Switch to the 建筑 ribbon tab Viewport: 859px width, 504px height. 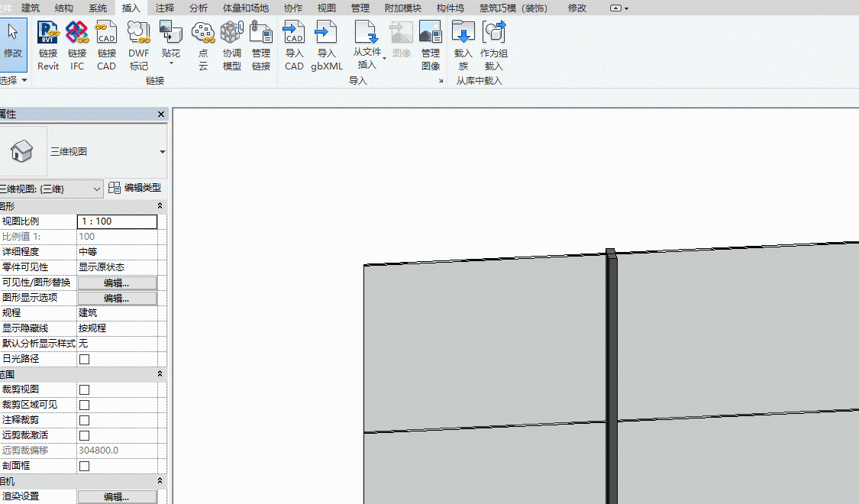(31, 8)
